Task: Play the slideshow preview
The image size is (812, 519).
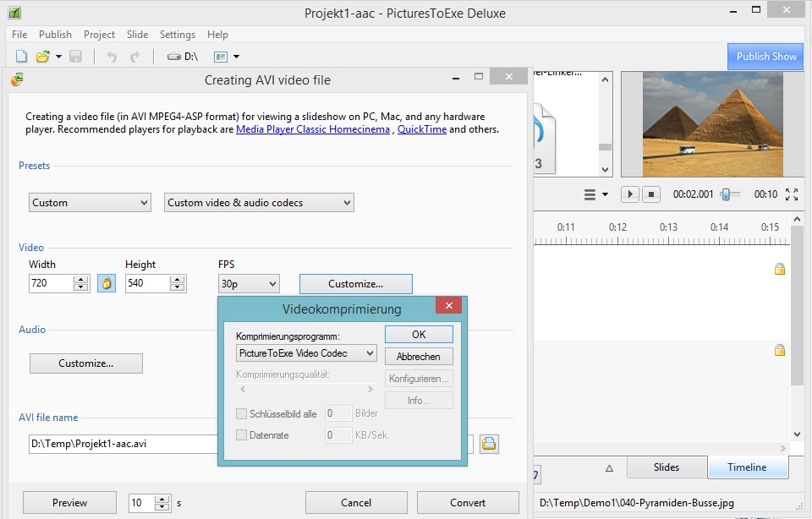Action: [x=629, y=194]
